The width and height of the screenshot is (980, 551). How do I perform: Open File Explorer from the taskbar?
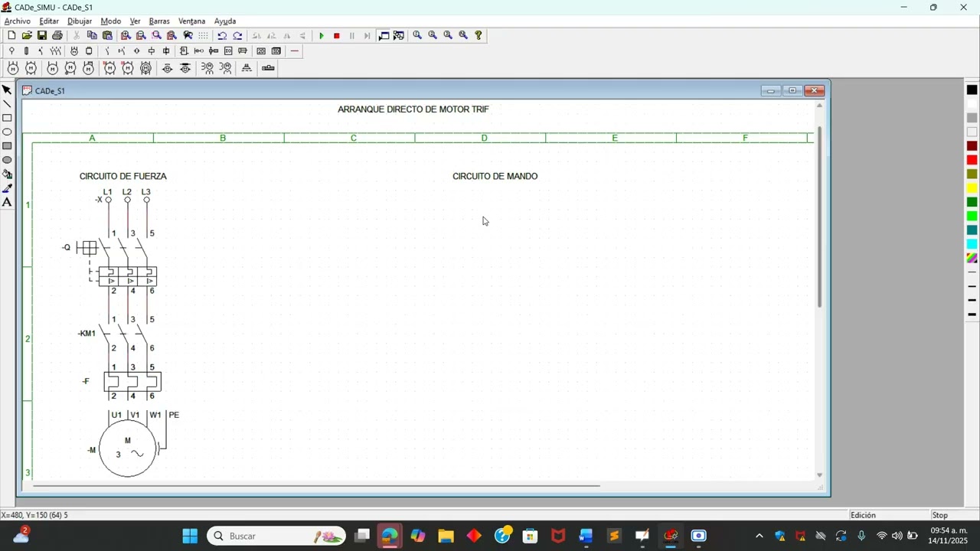(x=446, y=536)
